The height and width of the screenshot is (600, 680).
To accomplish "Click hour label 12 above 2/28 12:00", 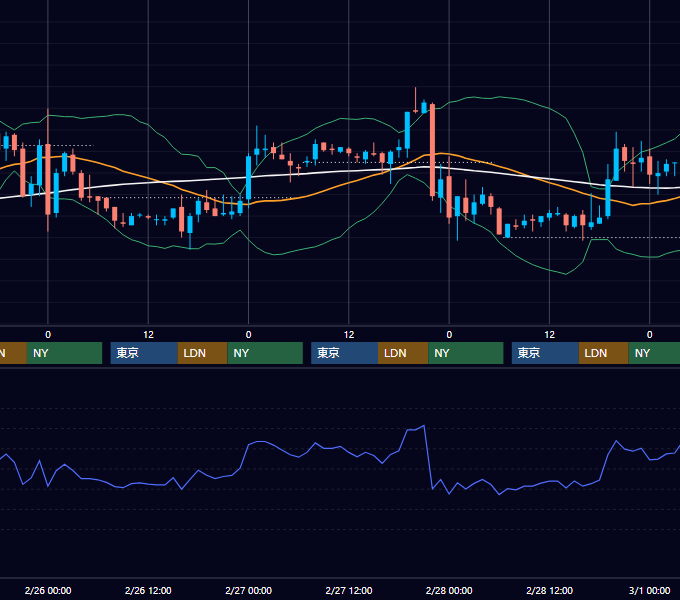I will (x=549, y=335).
